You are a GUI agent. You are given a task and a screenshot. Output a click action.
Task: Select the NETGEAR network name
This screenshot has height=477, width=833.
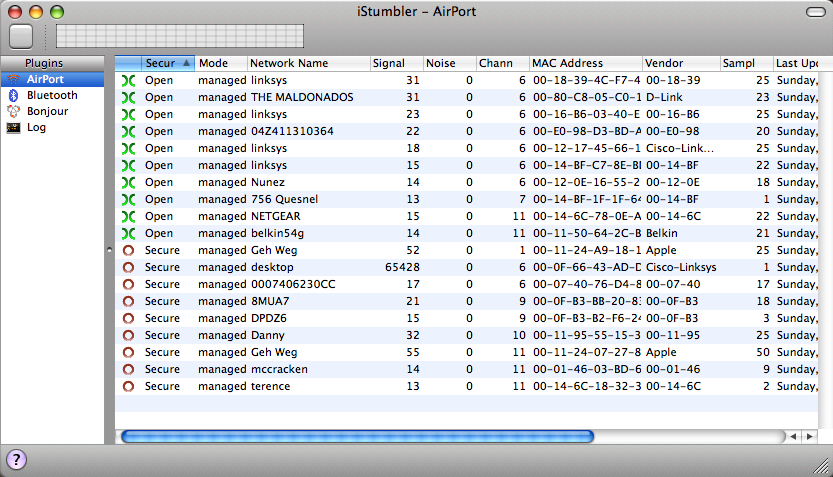[x=276, y=216]
